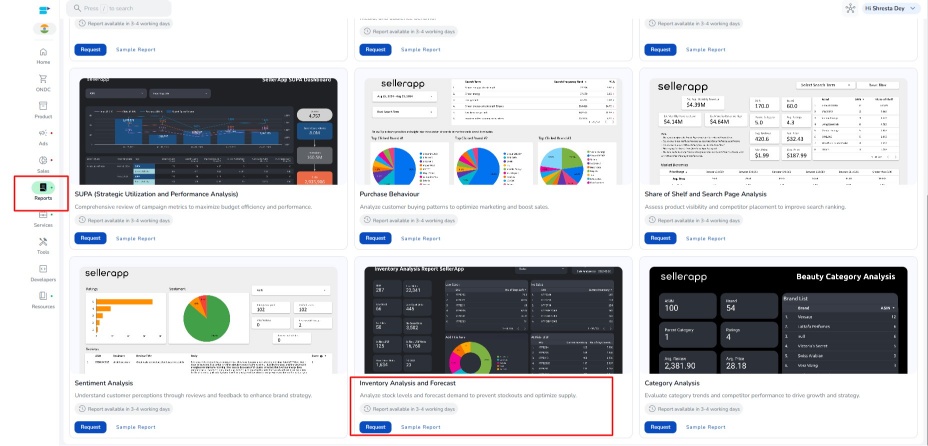Viewport: 928px width, 446px height.
Task: Request Inventory Analysis and Forecast report
Action: tap(375, 427)
